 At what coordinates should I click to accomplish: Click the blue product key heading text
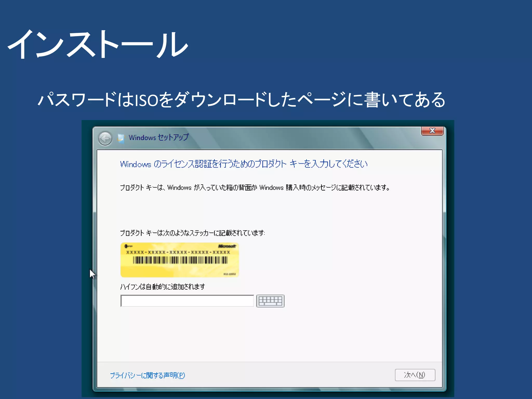(244, 164)
